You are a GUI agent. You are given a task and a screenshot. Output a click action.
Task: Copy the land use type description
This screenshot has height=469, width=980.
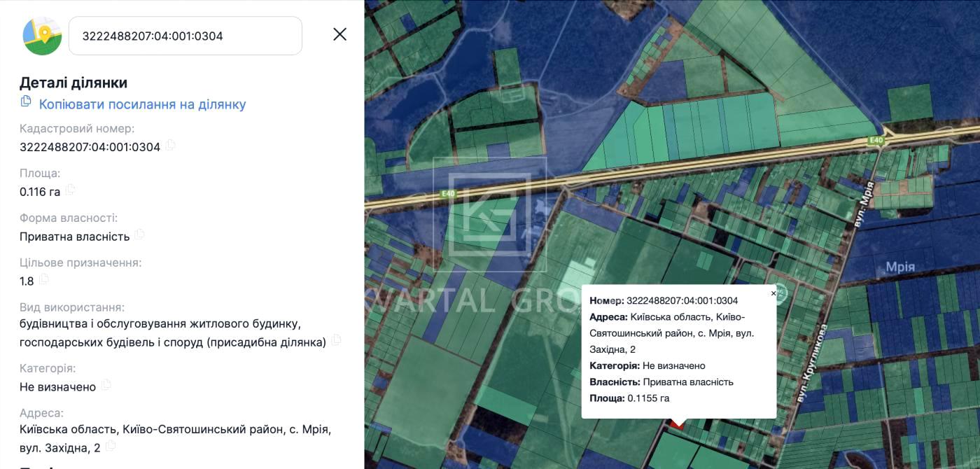coord(337,340)
